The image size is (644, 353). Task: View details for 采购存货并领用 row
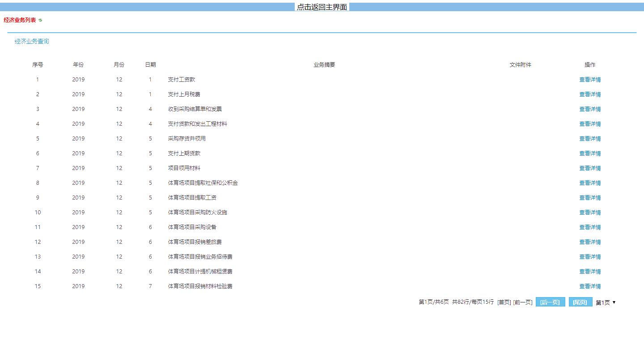(x=590, y=139)
